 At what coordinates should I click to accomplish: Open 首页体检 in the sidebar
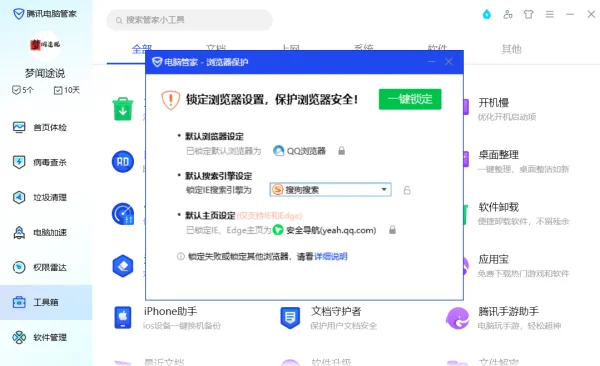pyautogui.click(x=46, y=127)
